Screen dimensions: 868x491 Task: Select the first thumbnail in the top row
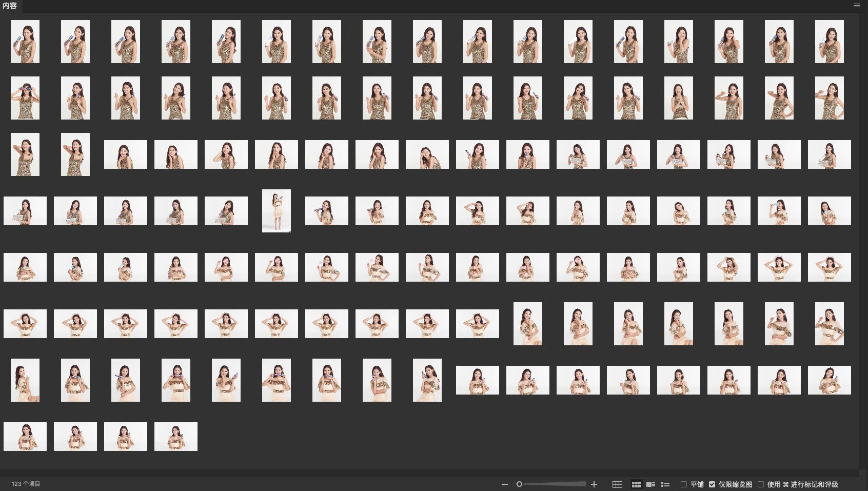[25, 42]
